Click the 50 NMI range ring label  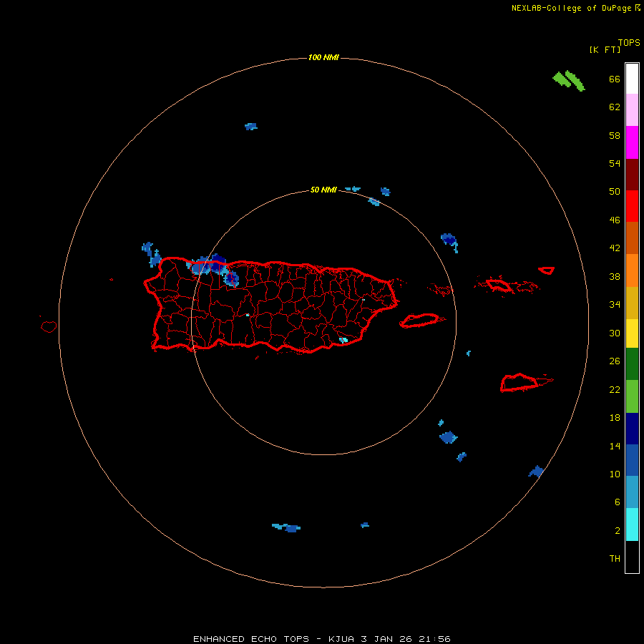323,190
